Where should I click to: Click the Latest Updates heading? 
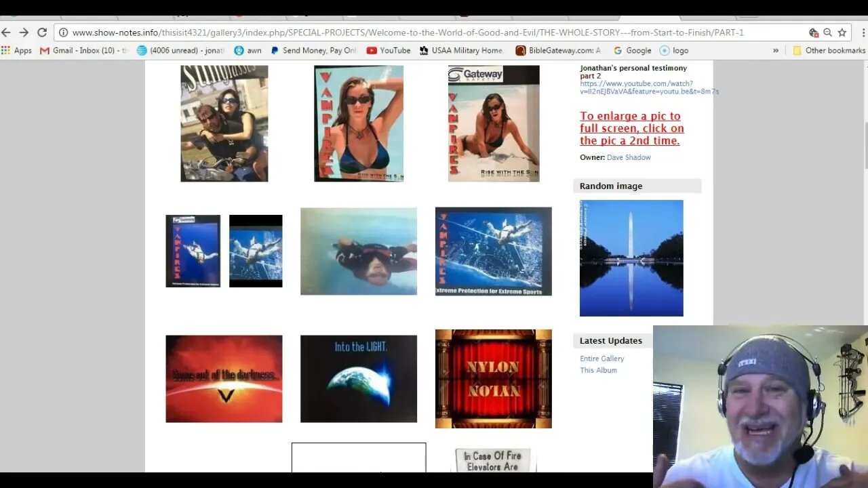point(611,340)
